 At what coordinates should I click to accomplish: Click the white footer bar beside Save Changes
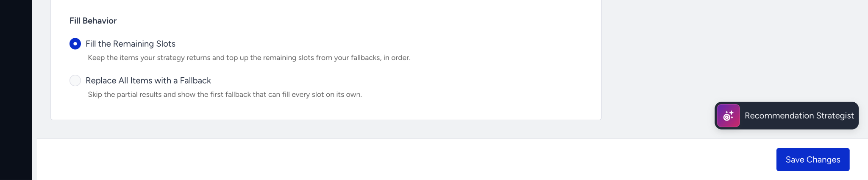pos(403,160)
